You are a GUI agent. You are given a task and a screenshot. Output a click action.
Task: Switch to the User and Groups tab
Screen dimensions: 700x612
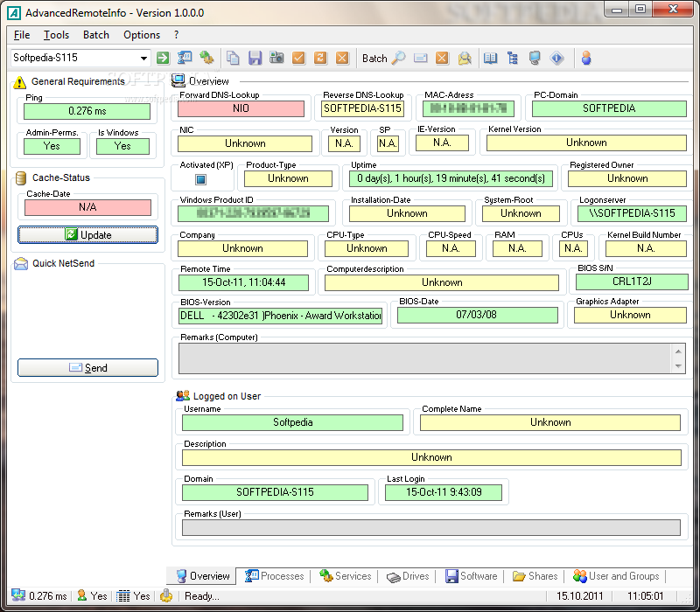coord(616,576)
